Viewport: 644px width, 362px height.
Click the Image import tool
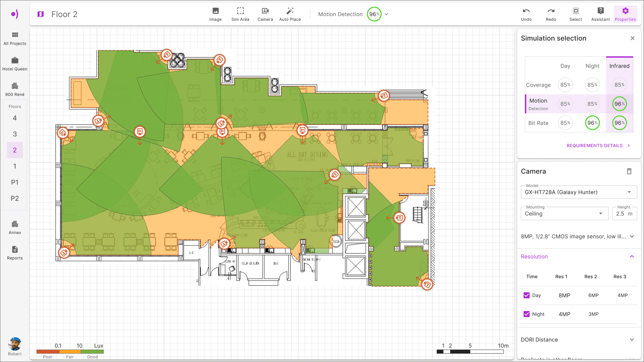(x=215, y=14)
